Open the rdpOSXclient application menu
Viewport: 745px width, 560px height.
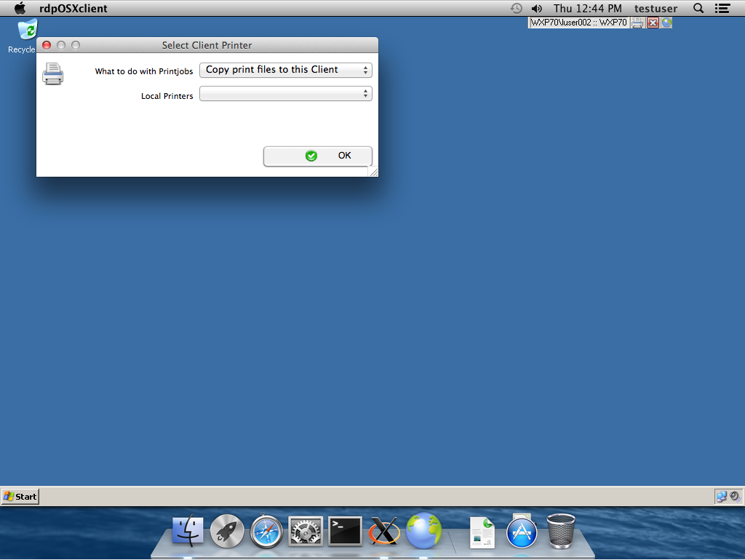click(73, 8)
